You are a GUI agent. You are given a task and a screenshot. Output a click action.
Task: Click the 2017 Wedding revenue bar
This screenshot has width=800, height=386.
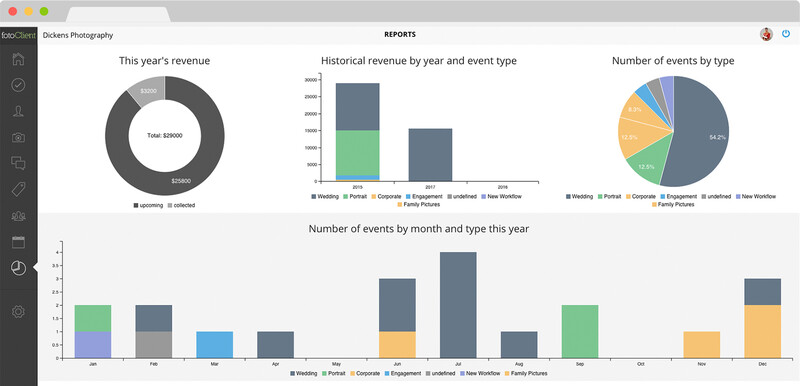tap(430, 155)
